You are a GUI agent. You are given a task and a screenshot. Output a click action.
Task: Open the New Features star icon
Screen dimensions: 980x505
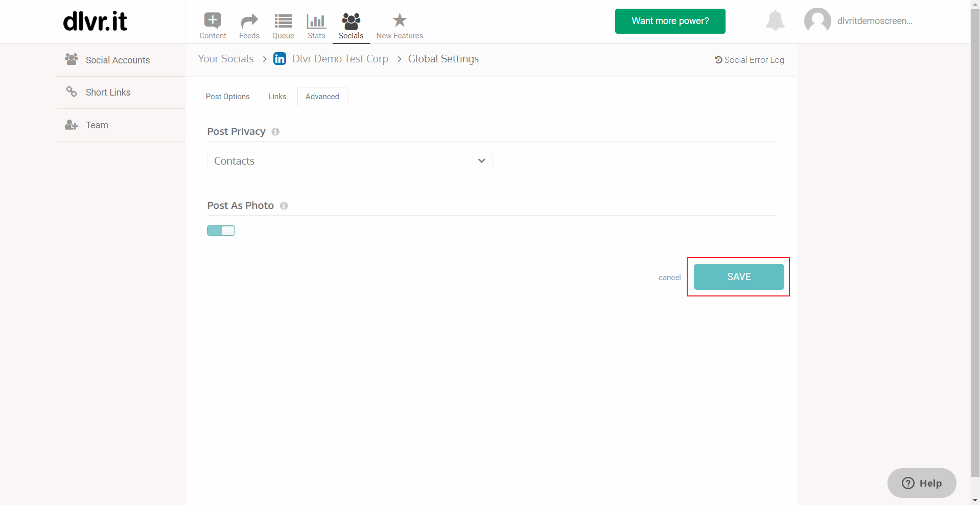click(x=400, y=20)
